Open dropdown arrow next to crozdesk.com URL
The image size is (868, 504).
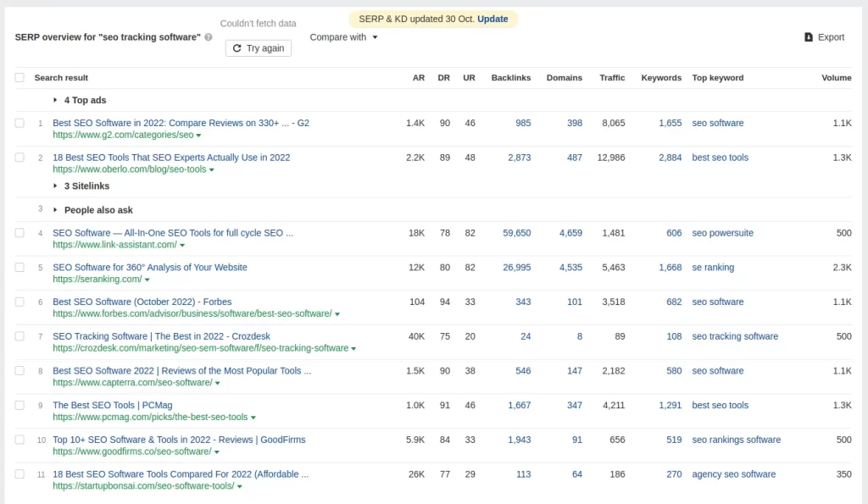coord(353,348)
